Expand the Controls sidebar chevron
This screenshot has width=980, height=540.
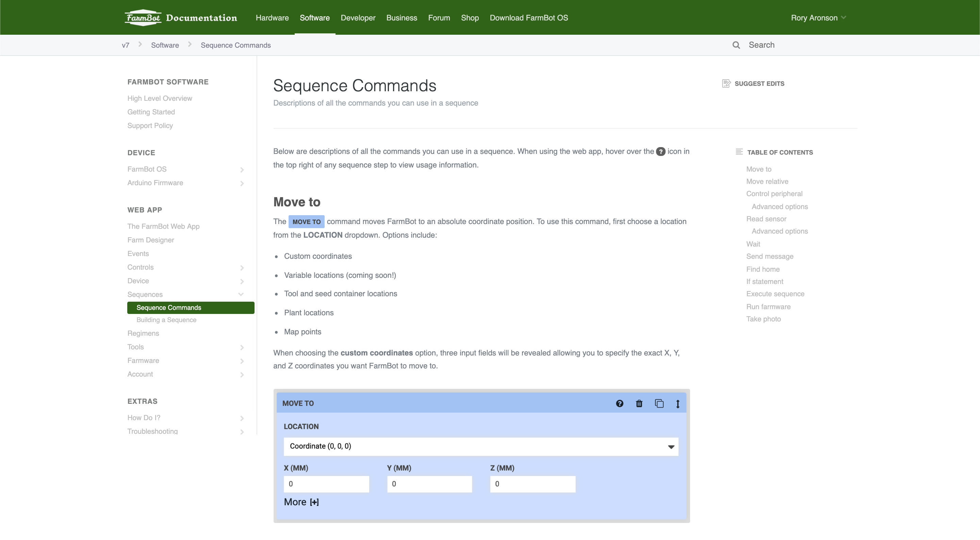point(242,268)
